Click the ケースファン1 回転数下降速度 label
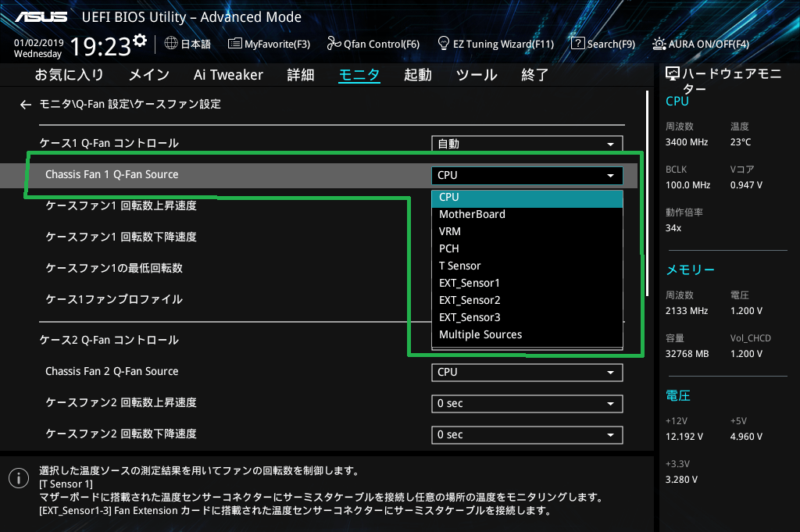Screen dimensions: 800x532 click(121, 237)
